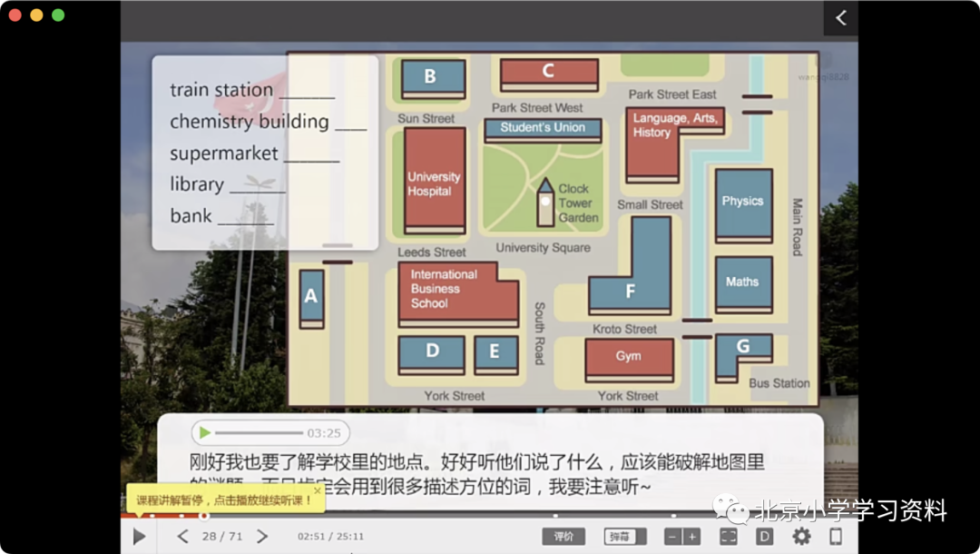The width and height of the screenshot is (980, 554).
Task: Increase with the plus button
Action: tap(691, 537)
